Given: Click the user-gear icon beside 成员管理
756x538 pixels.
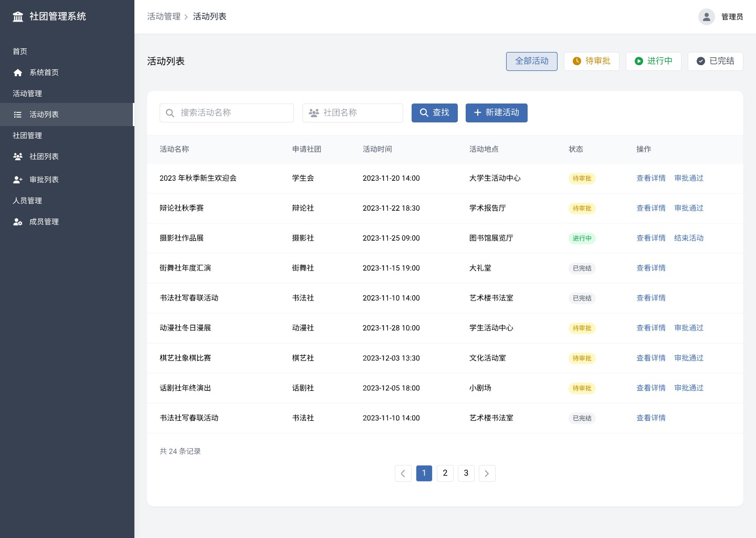Looking at the screenshot, I should tap(18, 222).
